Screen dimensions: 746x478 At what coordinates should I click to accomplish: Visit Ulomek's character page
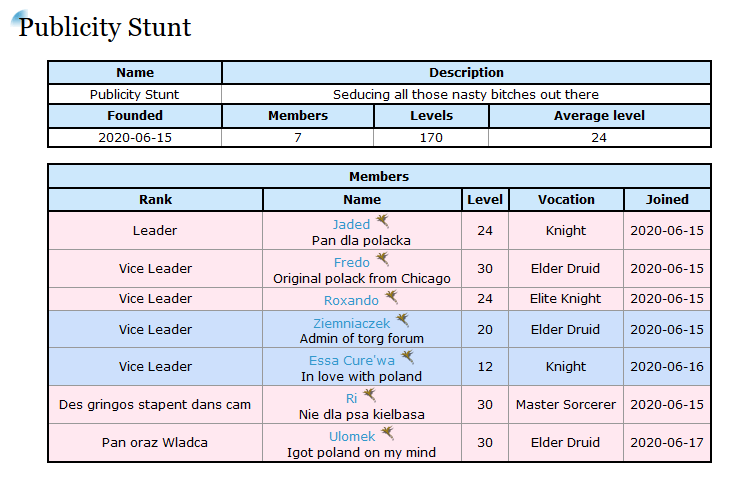pos(352,436)
